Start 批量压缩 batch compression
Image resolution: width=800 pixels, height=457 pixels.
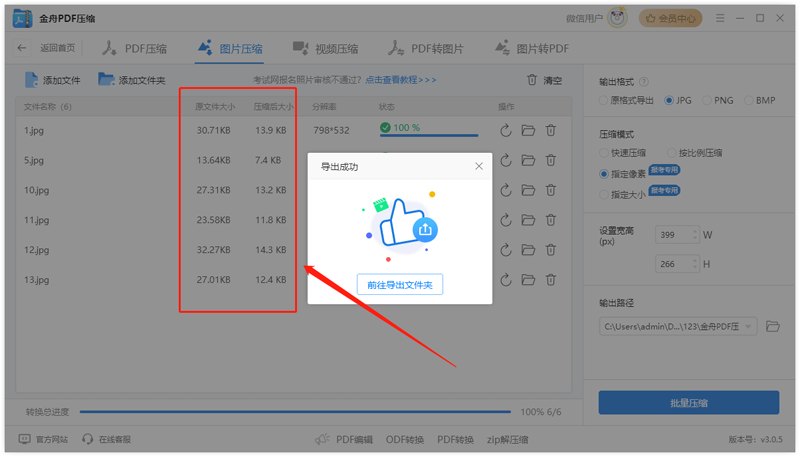click(x=688, y=403)
